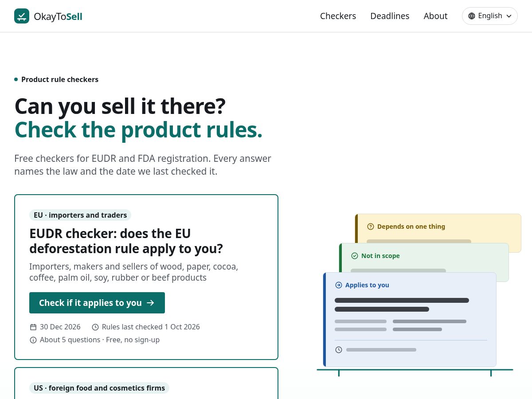
Task: Click calendar icon beside 30 Dec 2026
Action: pos(33,327)
